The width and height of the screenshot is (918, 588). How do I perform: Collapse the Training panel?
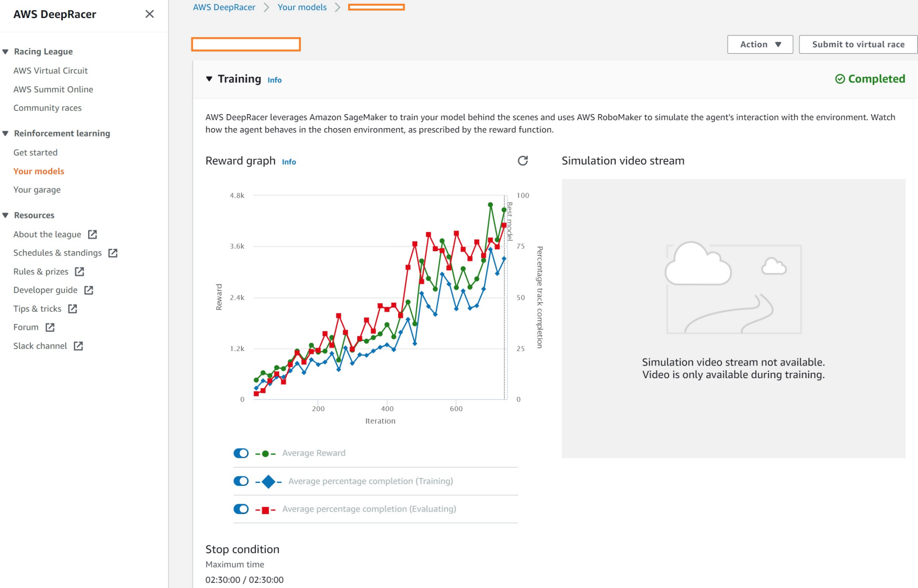point(209,79)
